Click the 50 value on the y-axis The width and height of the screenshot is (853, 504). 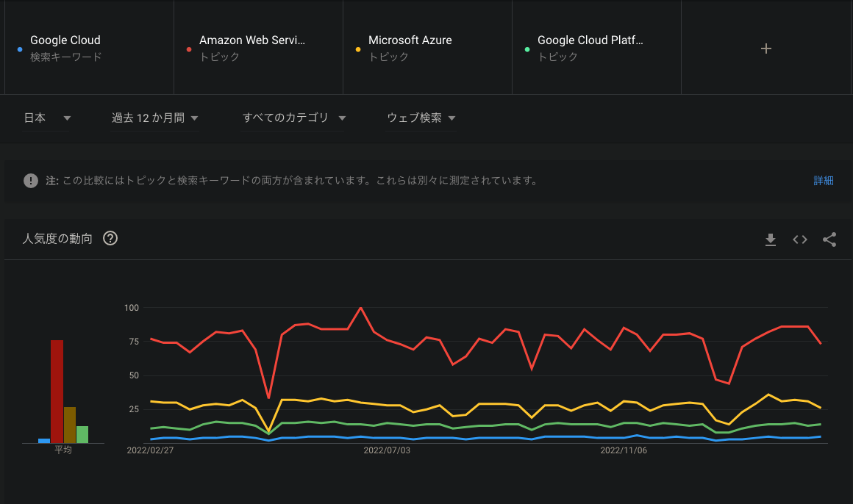[134, 375]
